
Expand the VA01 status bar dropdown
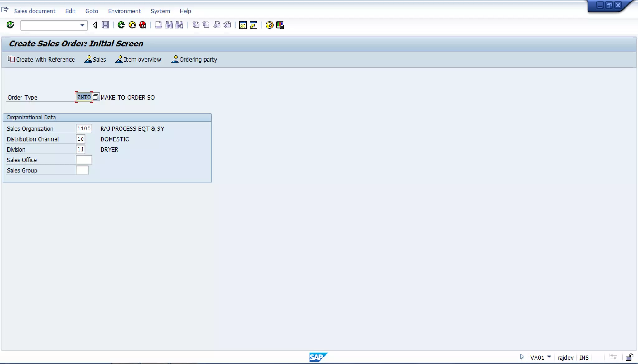[549, 357]
